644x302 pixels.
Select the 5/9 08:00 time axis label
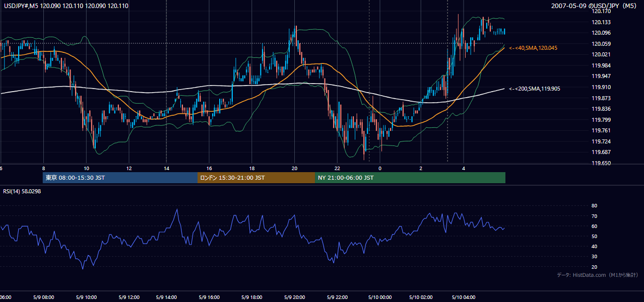pos(43,297)
